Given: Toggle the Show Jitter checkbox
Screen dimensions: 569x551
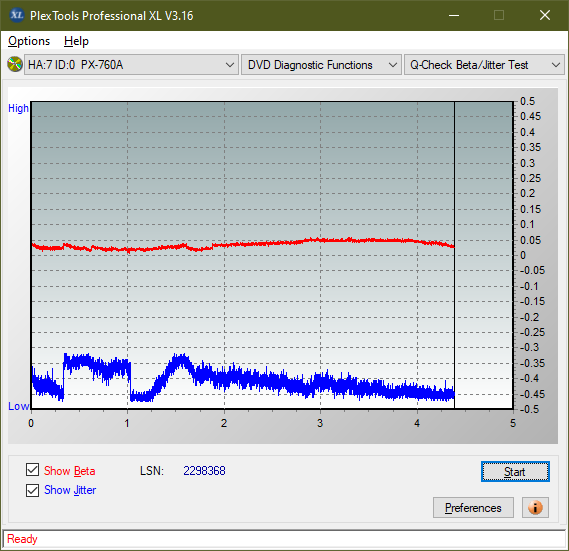Looking at the screenshot, I should pos(32,490).
